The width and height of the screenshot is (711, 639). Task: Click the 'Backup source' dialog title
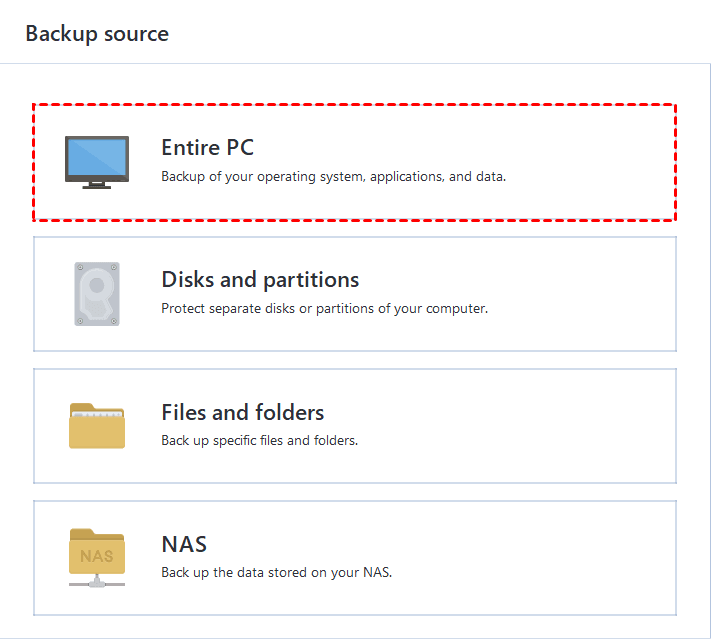[x=97, y=33]
